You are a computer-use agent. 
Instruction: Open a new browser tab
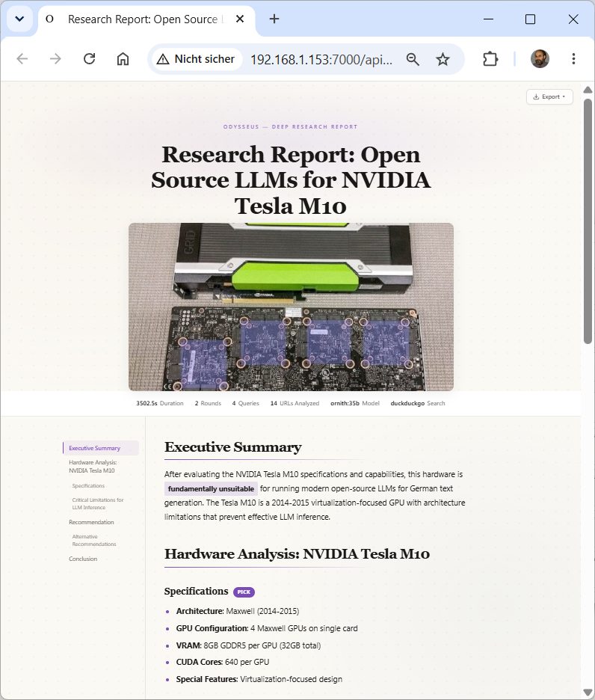click(x=274, y=19)
